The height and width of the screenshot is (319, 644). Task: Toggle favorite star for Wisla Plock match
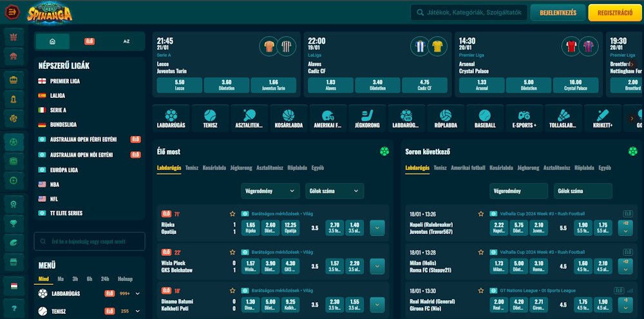[x=232, y=252]
